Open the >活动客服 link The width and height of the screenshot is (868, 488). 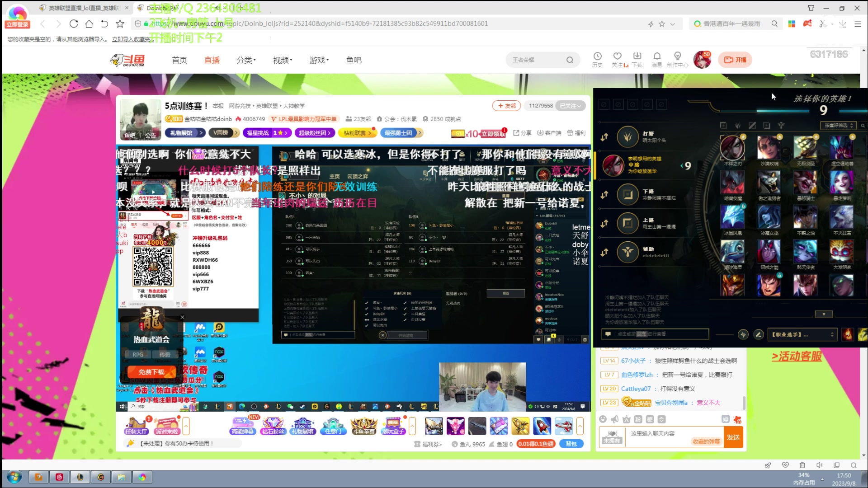point(797,357)
